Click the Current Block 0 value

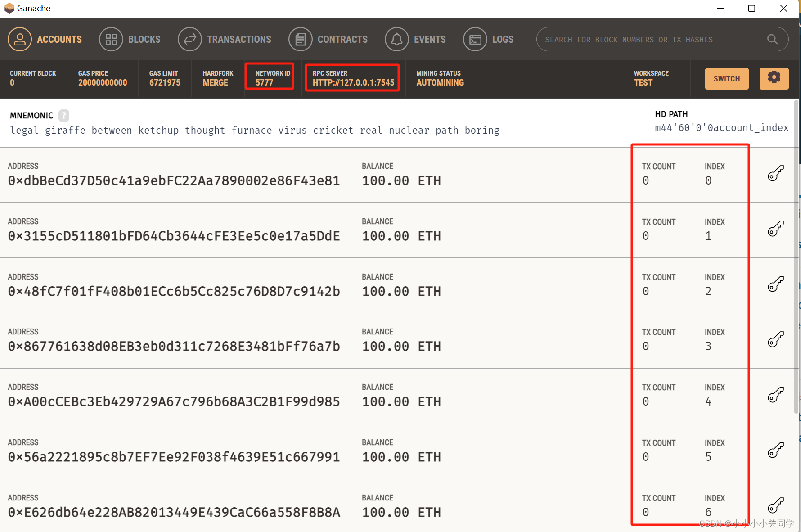(12, 83)
